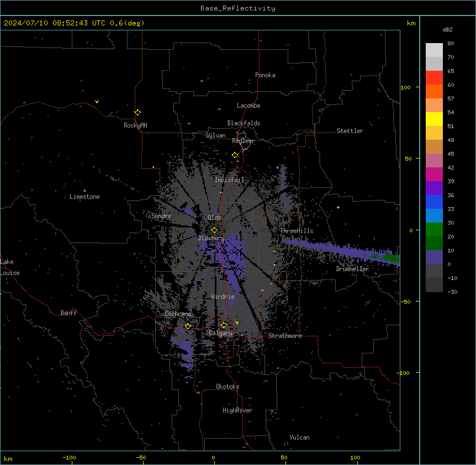Click the Vulcan label
Image resolution: width=476 pixels, height=465 pixels.
299,437
